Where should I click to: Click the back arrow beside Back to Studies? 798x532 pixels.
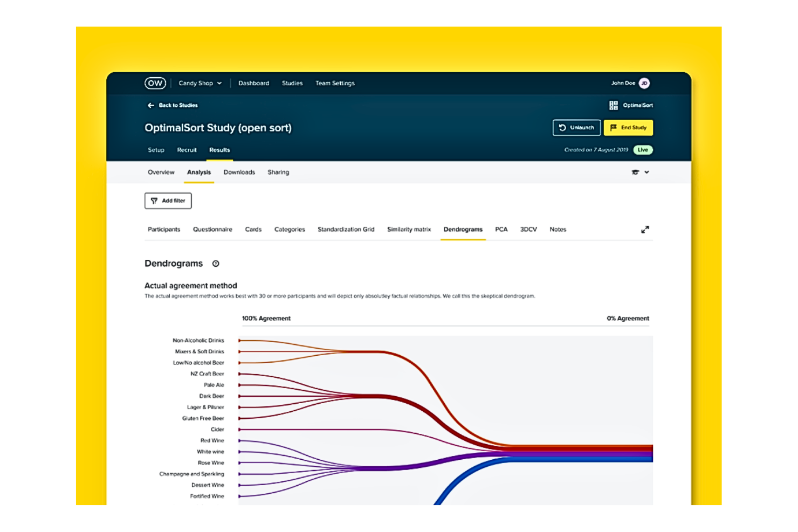point(151,105)
